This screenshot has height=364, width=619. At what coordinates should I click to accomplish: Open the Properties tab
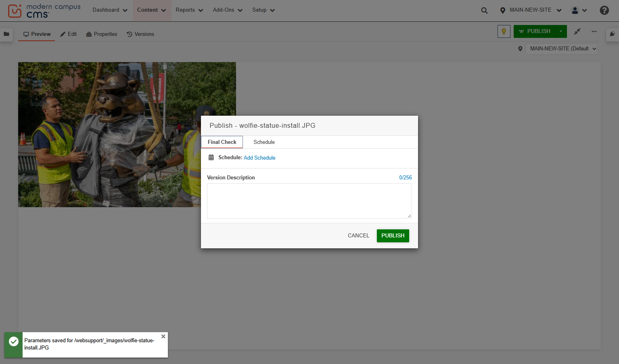(x=102, y=34)
